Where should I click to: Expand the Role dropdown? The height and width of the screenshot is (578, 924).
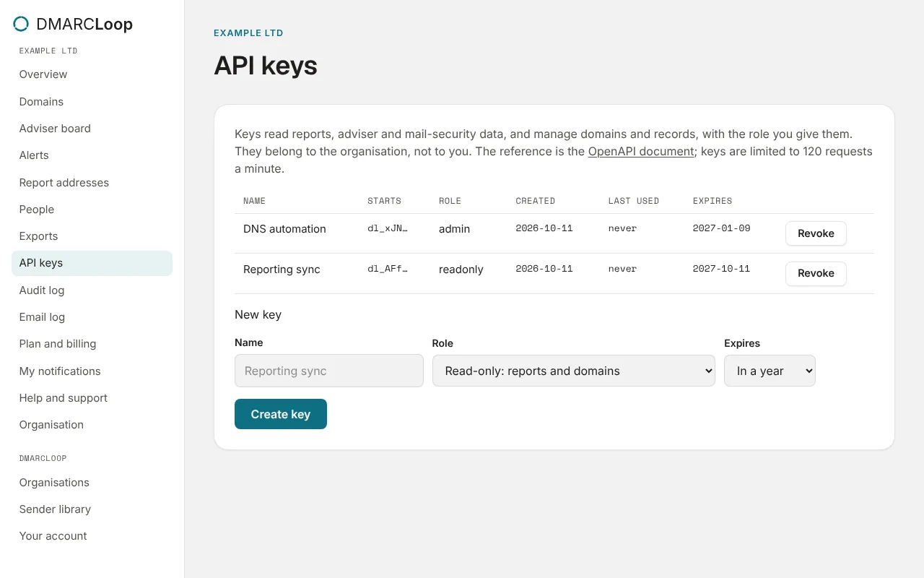(574, 371)
